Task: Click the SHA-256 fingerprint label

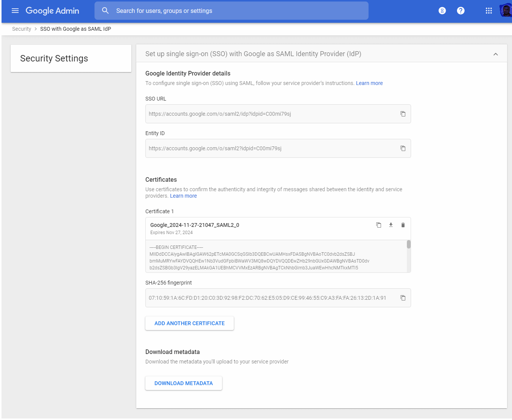Action: tap(169, 283)
